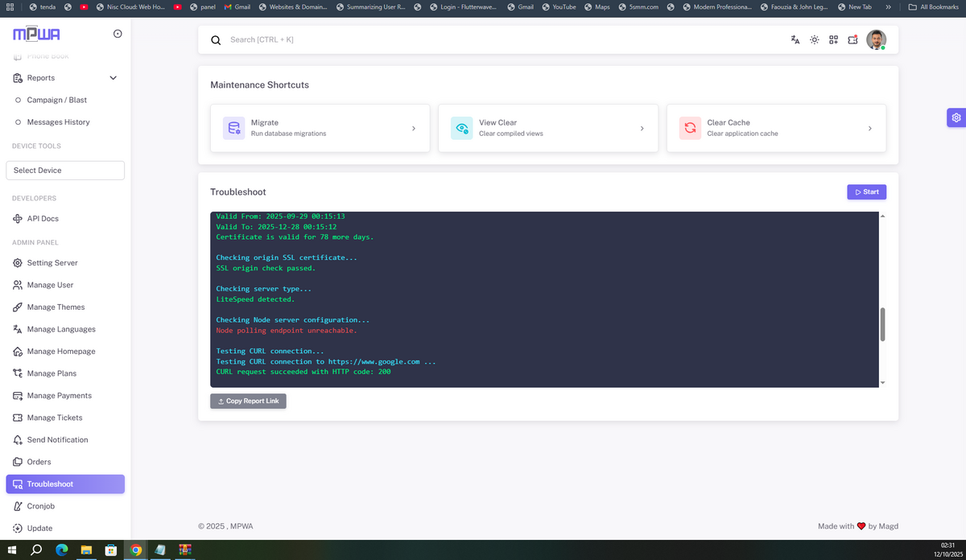Open Messages History in sidebar
The width and height of the screenshot is (966, 560).
coord(58,122)
